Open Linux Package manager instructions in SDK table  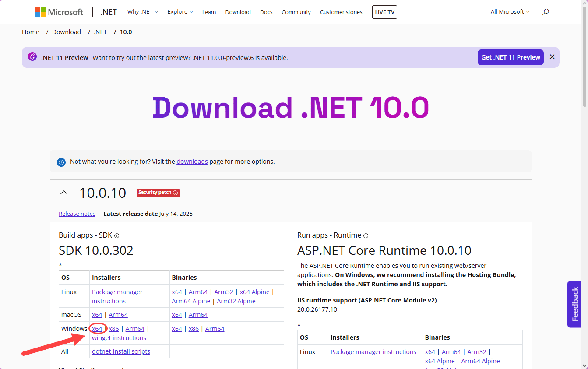(117, 296)
